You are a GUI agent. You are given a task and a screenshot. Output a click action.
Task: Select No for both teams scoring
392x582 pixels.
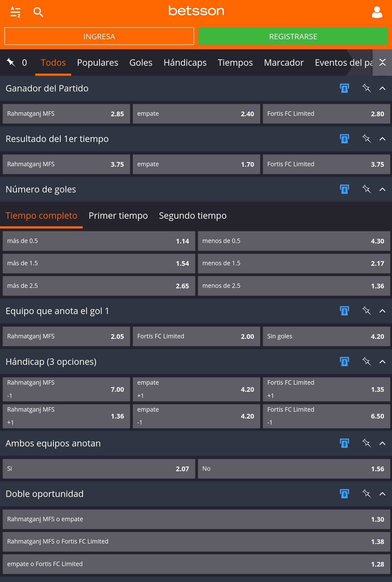click(294, 469)
